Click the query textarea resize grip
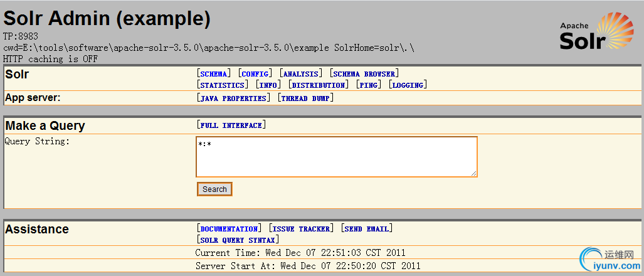This screenshot has width=644, height=276. pyautogui.click(x=474, y=174)
